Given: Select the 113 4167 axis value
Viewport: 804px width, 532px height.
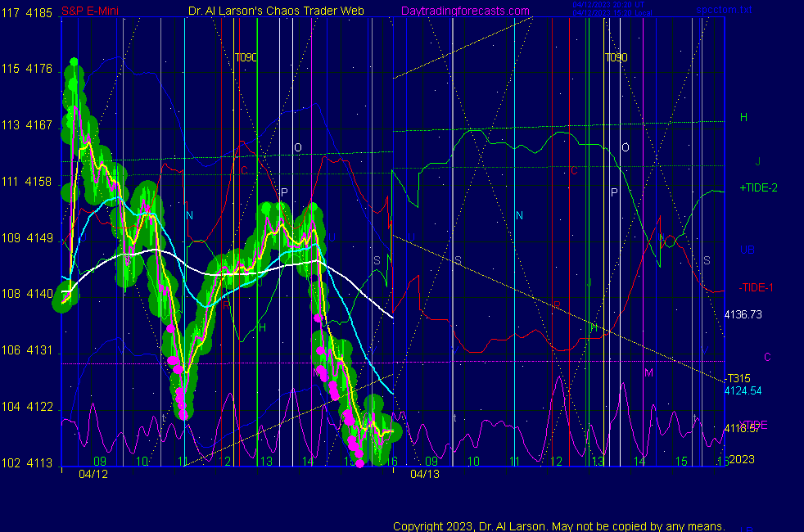Looking at the screenshot, I should click(x=27, y=125).
